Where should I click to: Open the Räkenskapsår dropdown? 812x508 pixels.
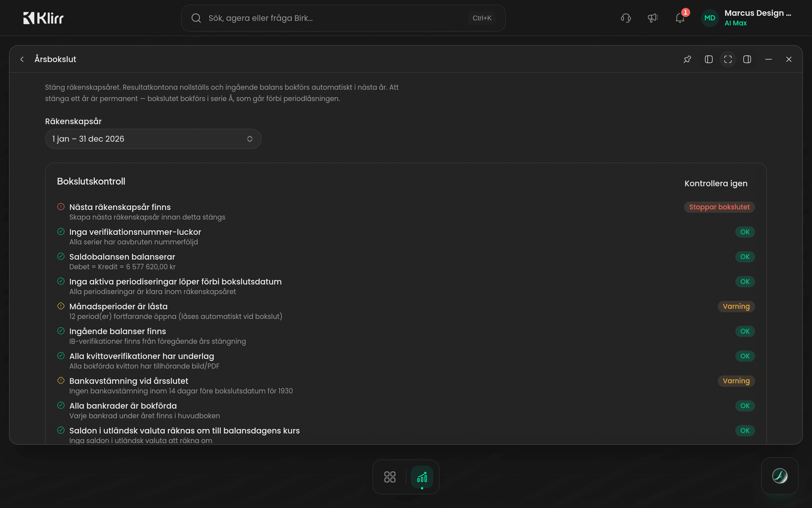tap(153, 139)
